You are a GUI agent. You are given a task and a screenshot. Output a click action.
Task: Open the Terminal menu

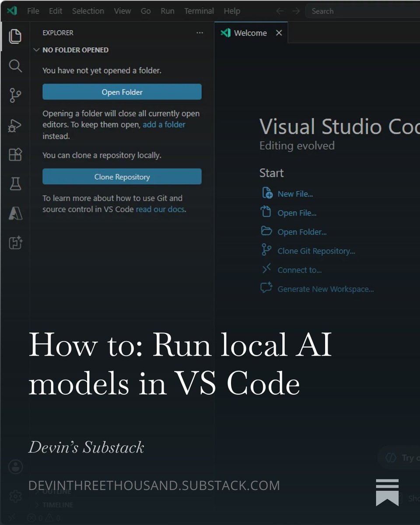point(200,11)
